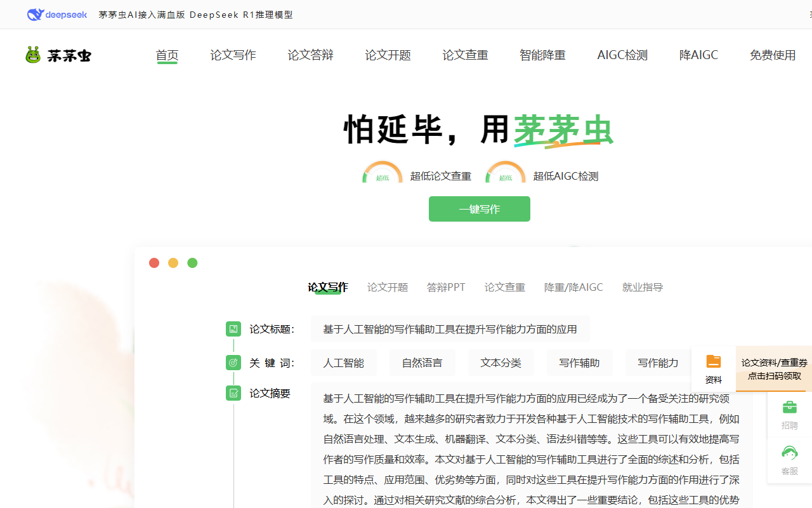Click 论文资料/查重券 scan banner
Viewport: 812px width, 508px height.
click(774, 369)
